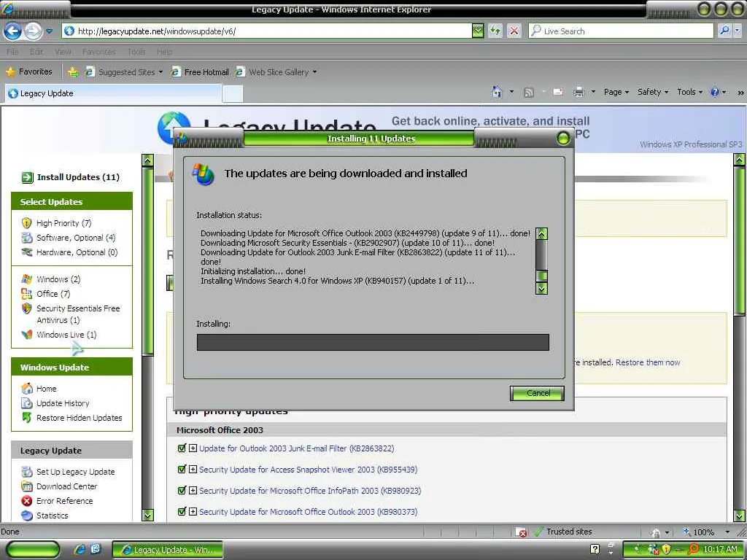The width and height of the screenshot is (747, 560).
Task: Uncheck Outlook 2003 KB980373 update
Action: coord(182,511)
